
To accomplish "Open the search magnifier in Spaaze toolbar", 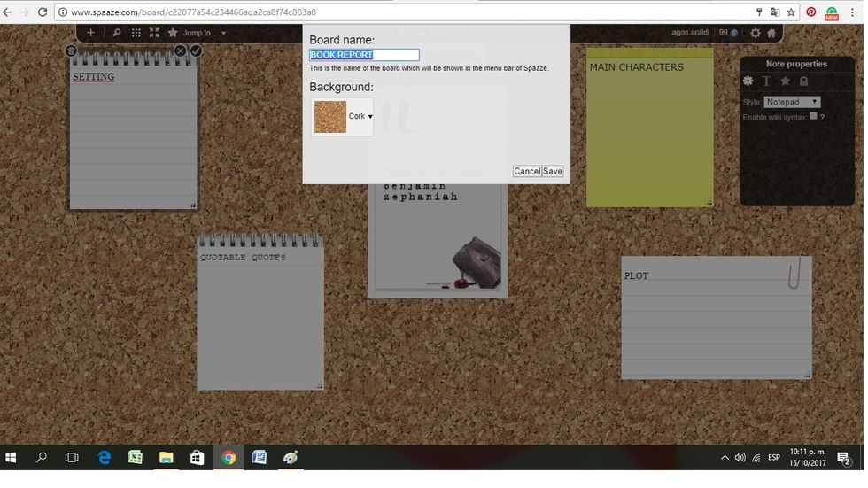I will click(x=117, y=33).
